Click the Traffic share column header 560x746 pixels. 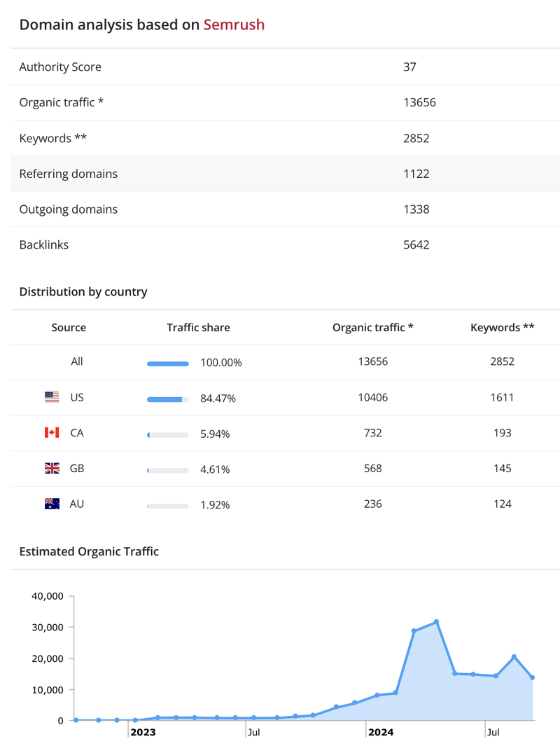pos(198,327)
